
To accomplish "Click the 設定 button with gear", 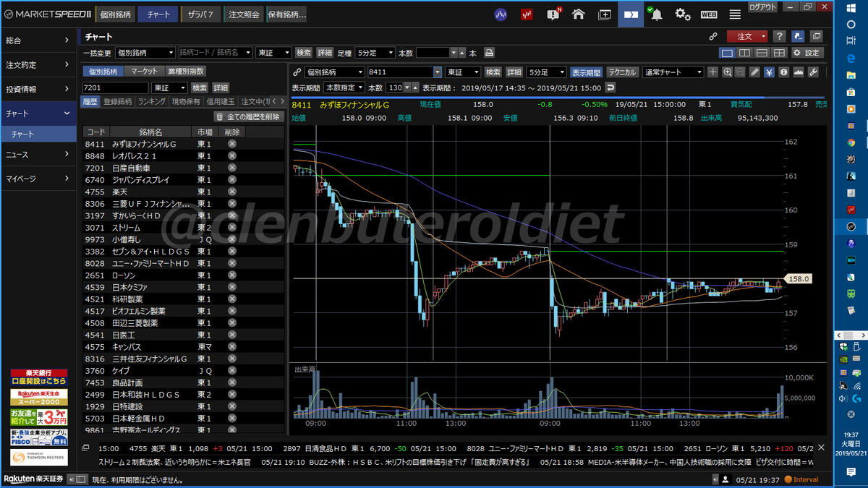I will coord(807,53).
